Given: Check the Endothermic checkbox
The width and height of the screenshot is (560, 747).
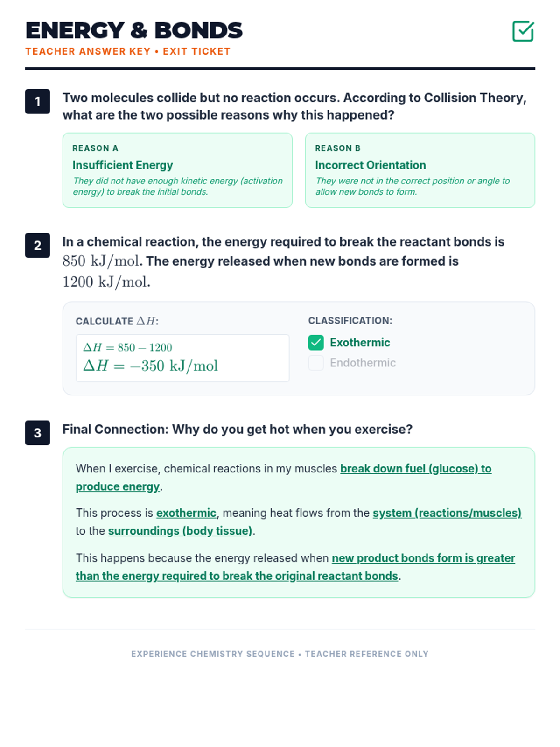Looking at the screenshot, I should click(x=316, y=363).
